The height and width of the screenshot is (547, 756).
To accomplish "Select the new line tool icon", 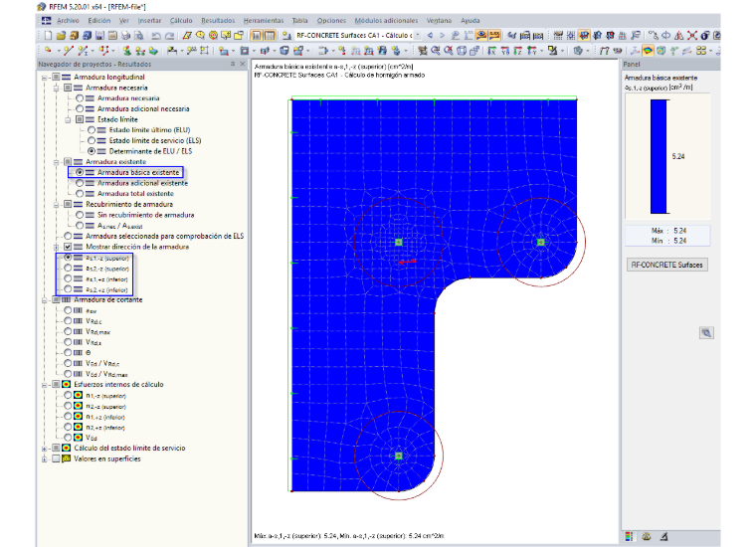I will point(68,50).
